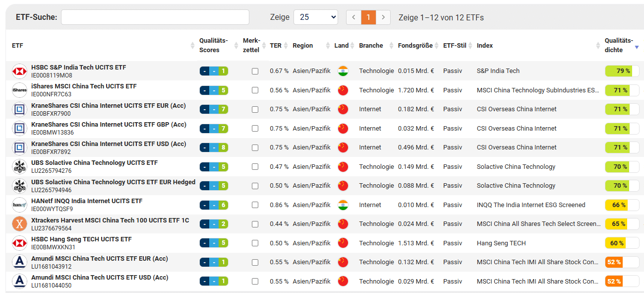Open the HSBC Hang Seng TECH UCITS ETF link
This screenshot has height=293, width=644.
(x=81, y=239)
